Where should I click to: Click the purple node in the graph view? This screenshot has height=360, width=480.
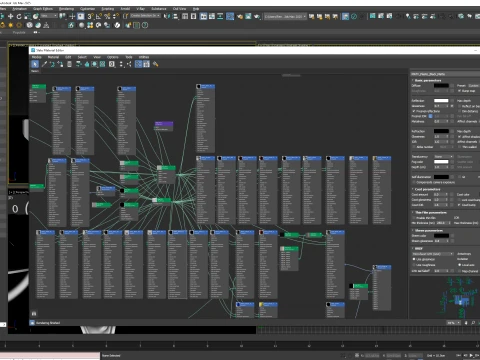(164, 126)
